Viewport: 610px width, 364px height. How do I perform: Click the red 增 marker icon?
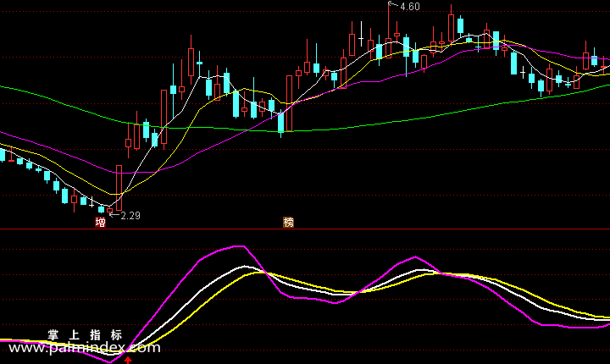coord(100,223)
